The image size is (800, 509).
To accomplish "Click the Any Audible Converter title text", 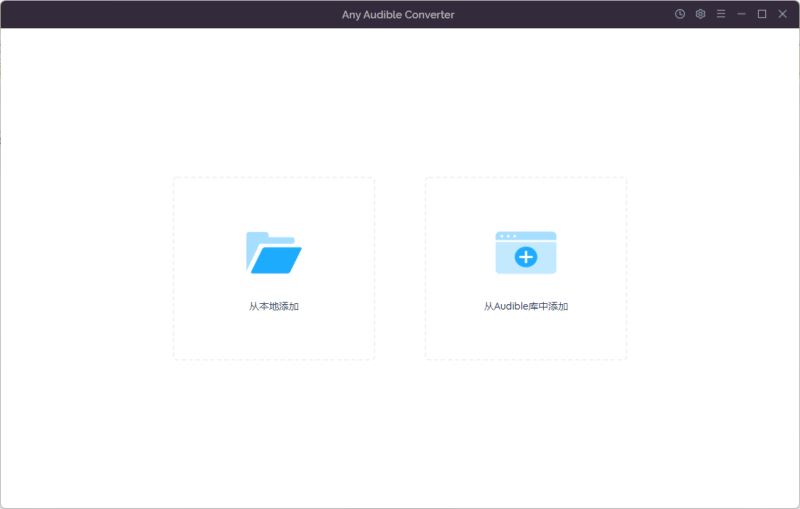I will coord(398,15).
